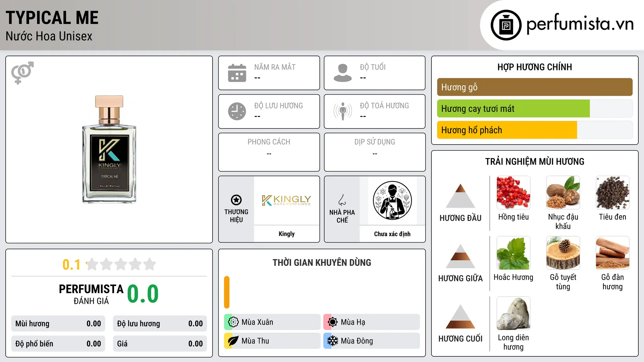Viewport: 644px width, 362px height.
Task: Click the person icon beside Độ Tuổi
Action: point(343,73)
